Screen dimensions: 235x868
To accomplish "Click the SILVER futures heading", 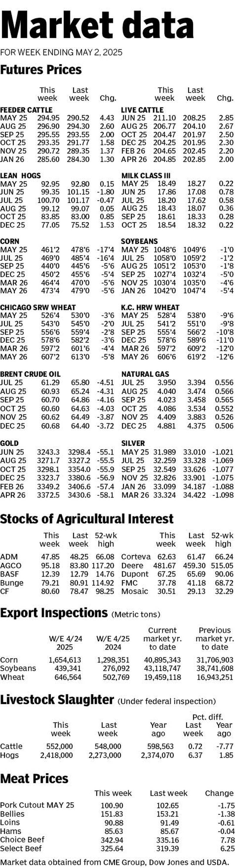I will coord(133,443).
